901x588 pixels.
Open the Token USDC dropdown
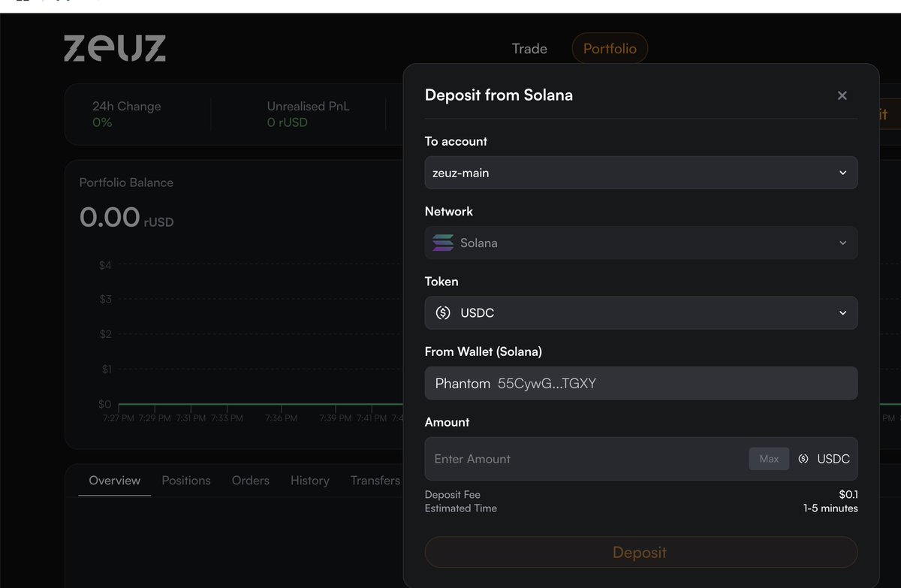click(x=641, y=312)
